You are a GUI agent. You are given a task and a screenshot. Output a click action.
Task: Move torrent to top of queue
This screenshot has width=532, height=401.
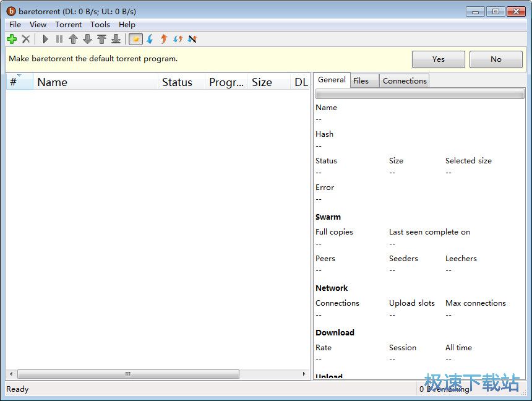point(101,39)
